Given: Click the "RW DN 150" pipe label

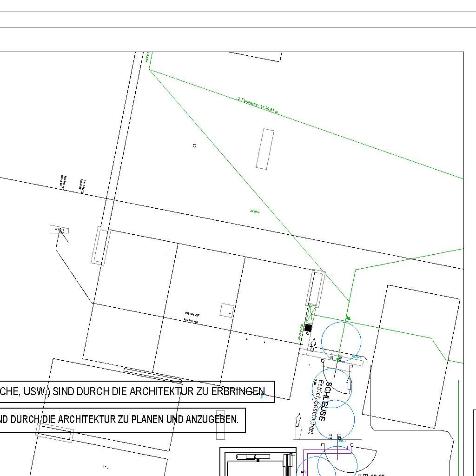Looking at the screenshot, I should (x=191, y=321).
